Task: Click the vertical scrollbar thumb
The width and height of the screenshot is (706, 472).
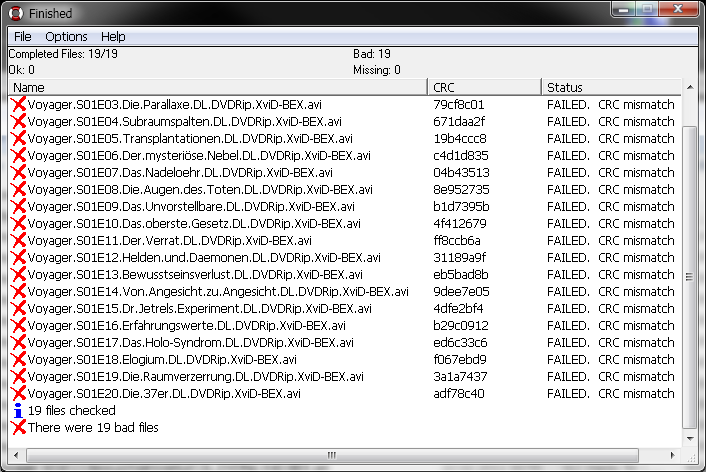Action: [689, 277]
